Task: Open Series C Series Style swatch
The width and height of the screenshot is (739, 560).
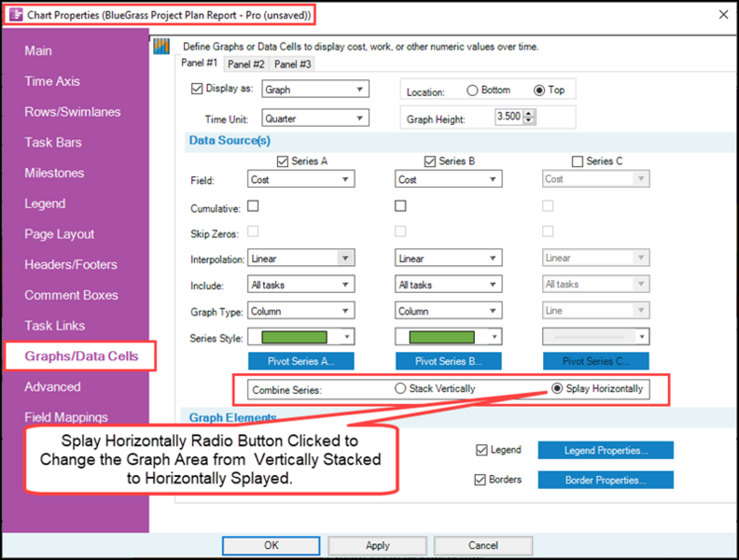Action: point(595,337)
